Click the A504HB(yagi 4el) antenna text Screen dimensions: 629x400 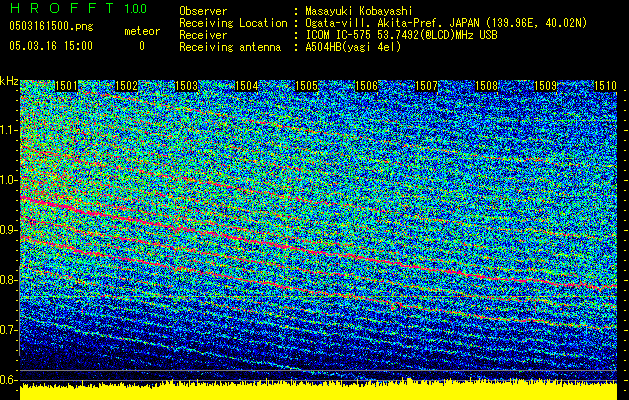coord(353,47)
